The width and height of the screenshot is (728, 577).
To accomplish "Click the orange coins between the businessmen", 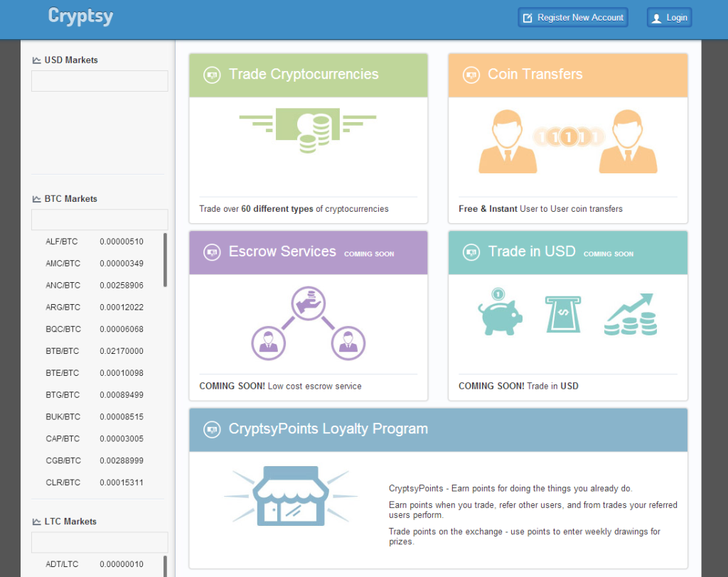I will pyautogui.click(x=568, y=137).
